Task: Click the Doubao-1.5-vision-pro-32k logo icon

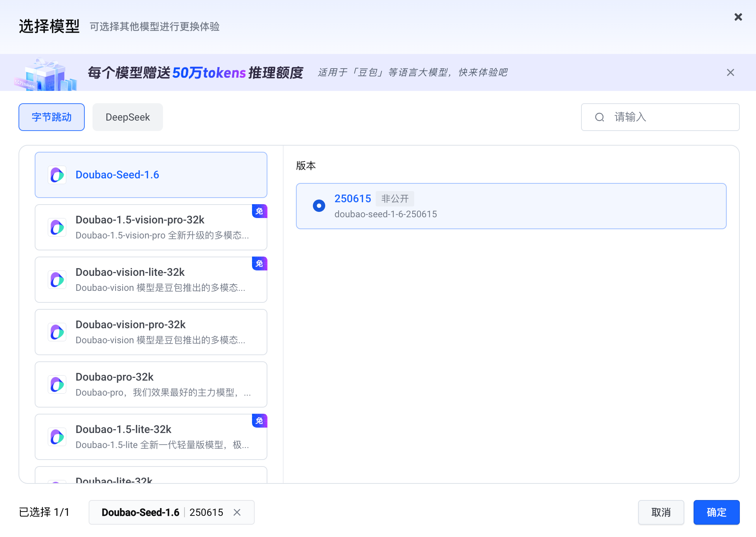Action: coord(57,227)
